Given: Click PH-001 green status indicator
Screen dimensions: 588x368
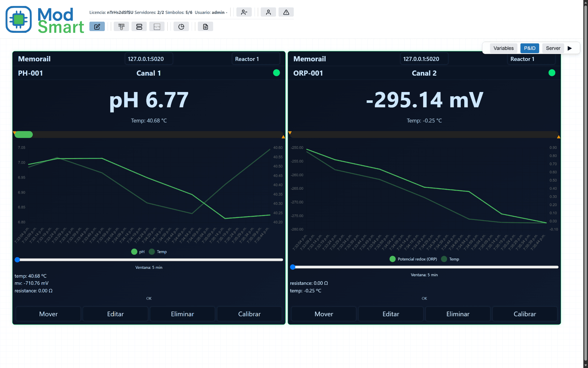Looking at the screenshot, I should tap(276, 73).
